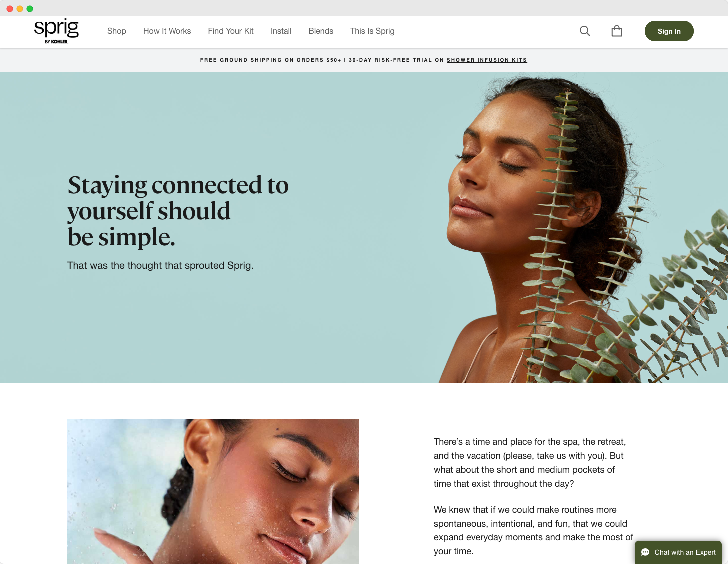Screen dimensions: 728x564
Task: Click the chat bubble icon
Action: 645,552
